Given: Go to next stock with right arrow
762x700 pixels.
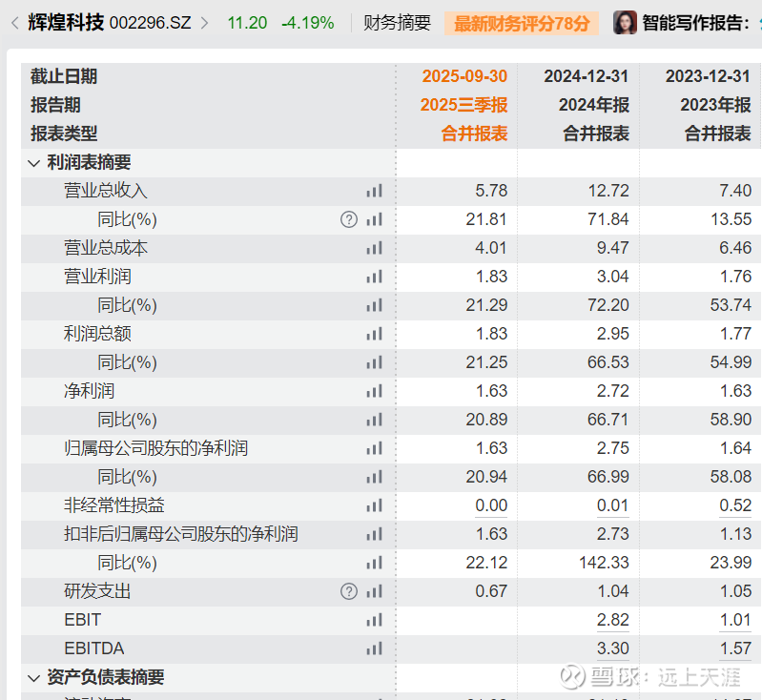Looking at the screenshot, I should [x=205, y=23].
